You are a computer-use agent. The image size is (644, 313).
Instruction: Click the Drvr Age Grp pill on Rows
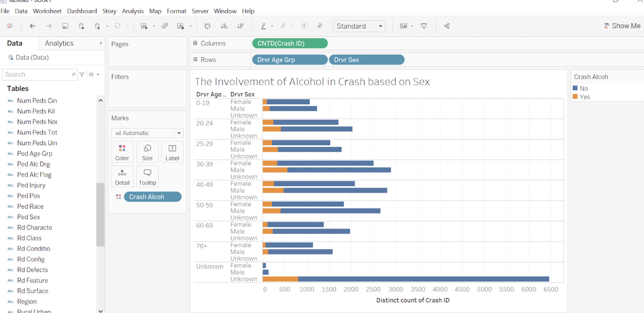point(290,60)
